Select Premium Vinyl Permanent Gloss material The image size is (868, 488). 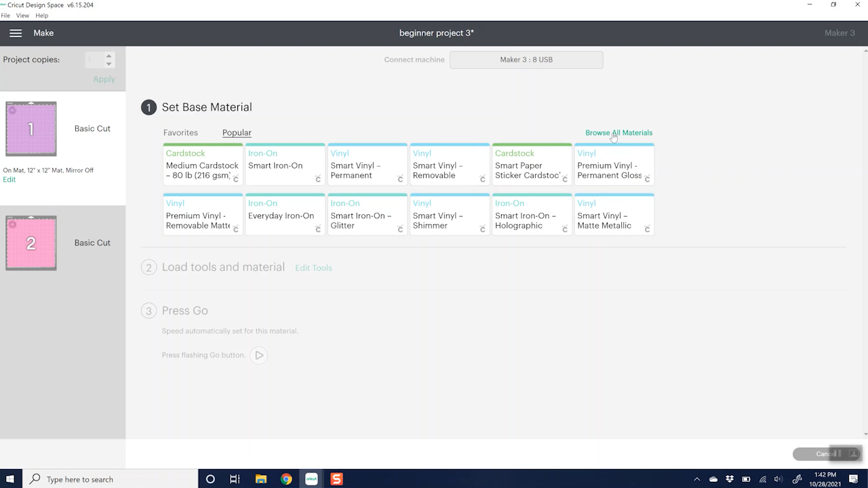point(614,164)
